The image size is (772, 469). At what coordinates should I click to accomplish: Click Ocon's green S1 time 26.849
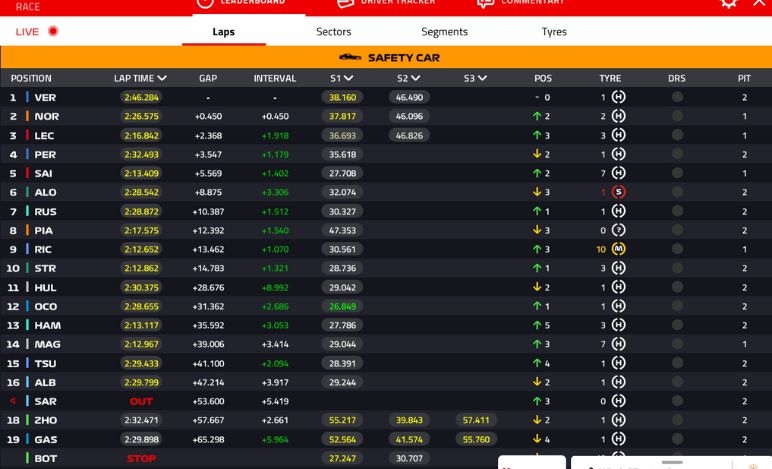(x=342, y=306)
